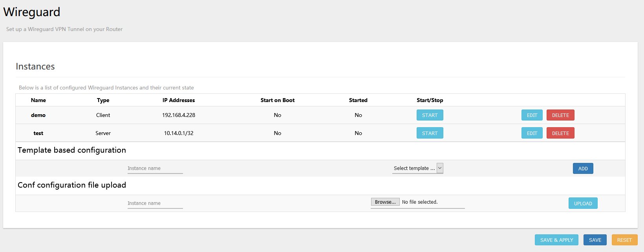Click the Name column header
The height and width of the screenshot is (252, 644).
(x=38, y=100)
